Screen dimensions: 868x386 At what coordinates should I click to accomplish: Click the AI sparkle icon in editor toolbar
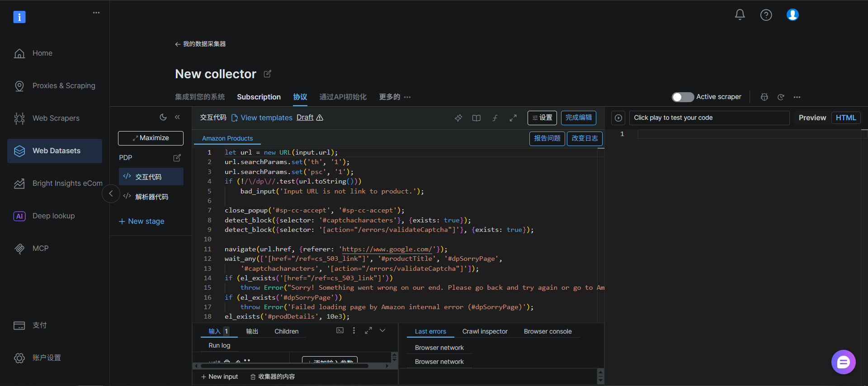point(458,118)
